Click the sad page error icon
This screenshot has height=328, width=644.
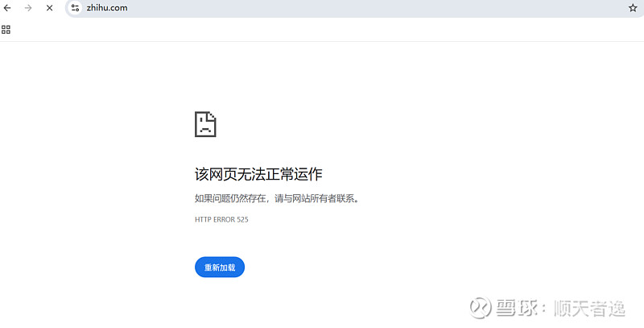click(205, 124)
